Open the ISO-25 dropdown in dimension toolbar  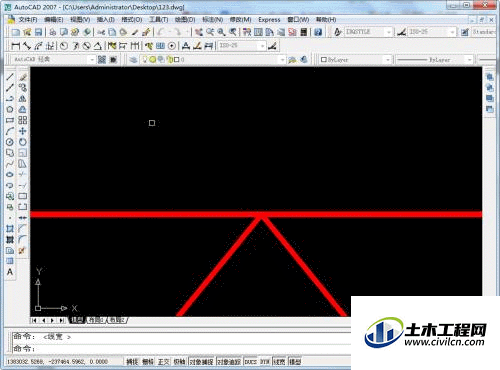242,46
